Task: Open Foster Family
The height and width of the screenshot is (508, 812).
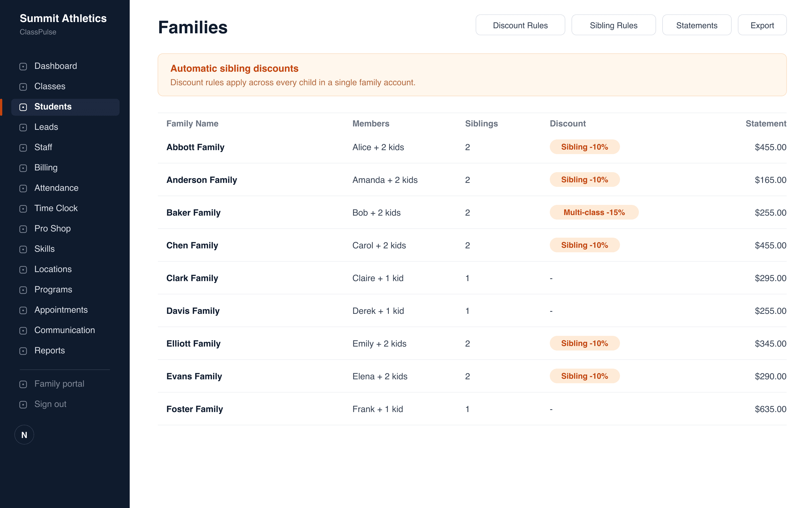Action: pyautogui.click(x=472, y=409)
